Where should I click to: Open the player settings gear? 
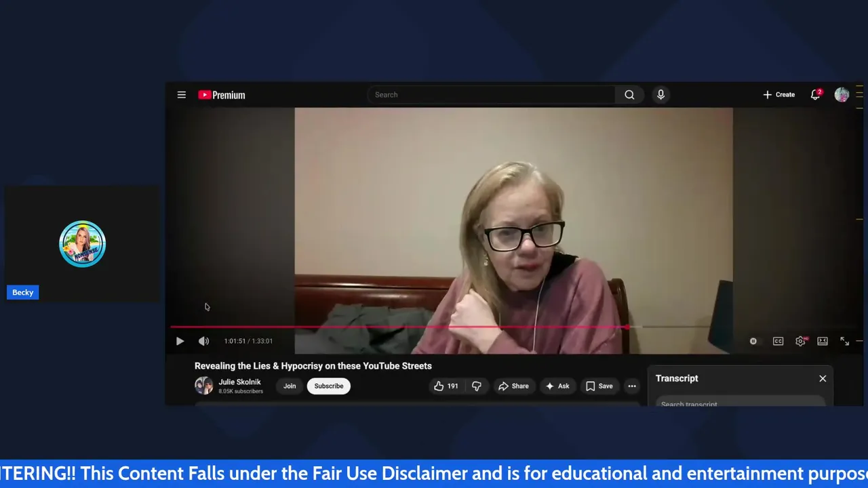coord(801,341)
